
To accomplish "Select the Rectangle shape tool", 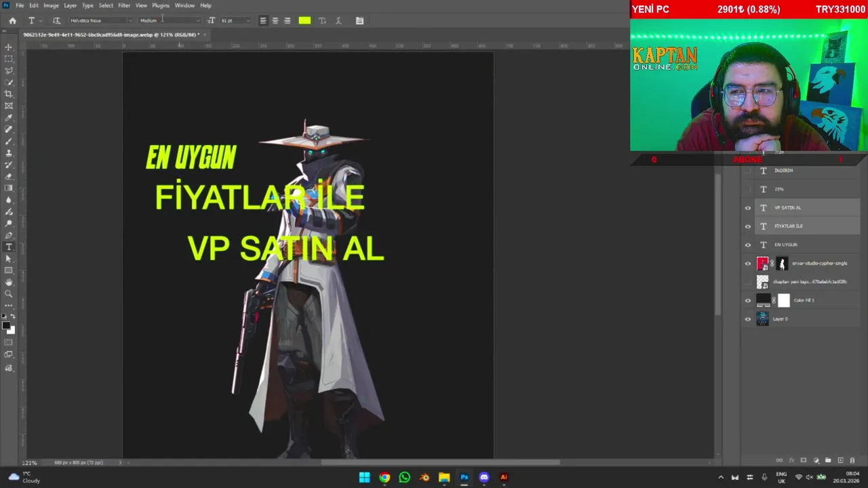I will 9,270.
